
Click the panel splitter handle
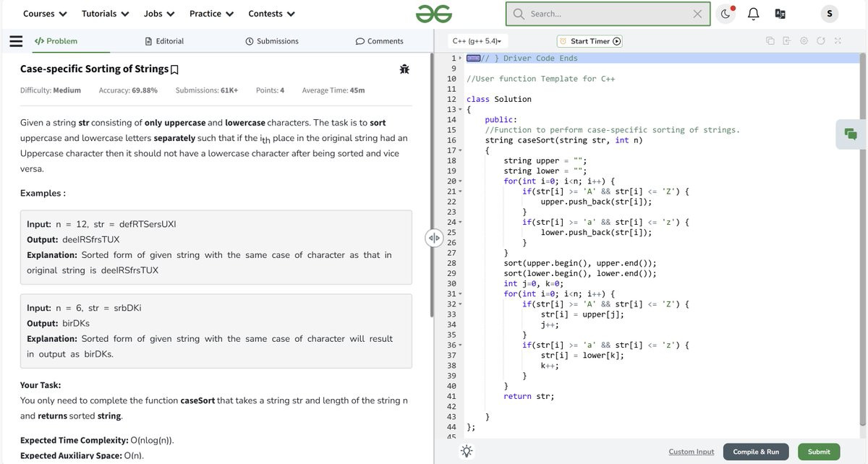point(433,239)
